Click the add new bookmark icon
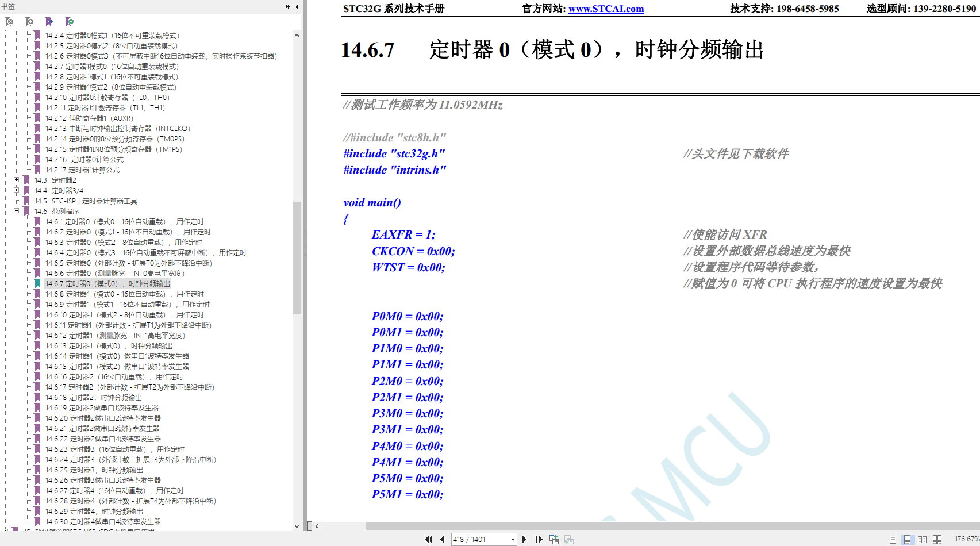Viewport: 980px width, 546px height. pos(29,22)
